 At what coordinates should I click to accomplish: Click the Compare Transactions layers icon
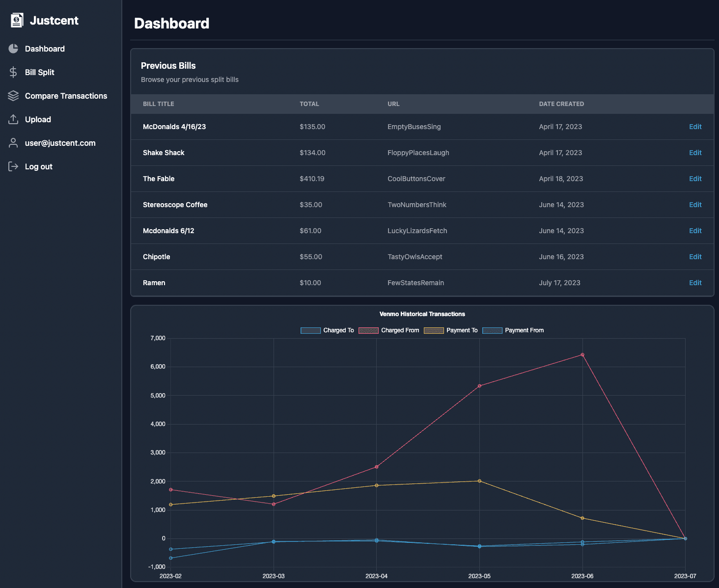tap(13, 96)
